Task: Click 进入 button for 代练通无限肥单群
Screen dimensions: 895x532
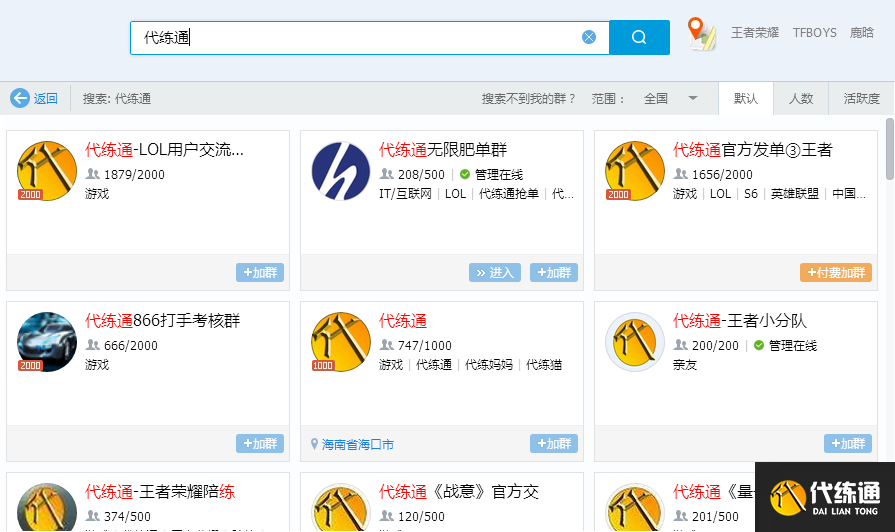Action: (x=495, y=273)
